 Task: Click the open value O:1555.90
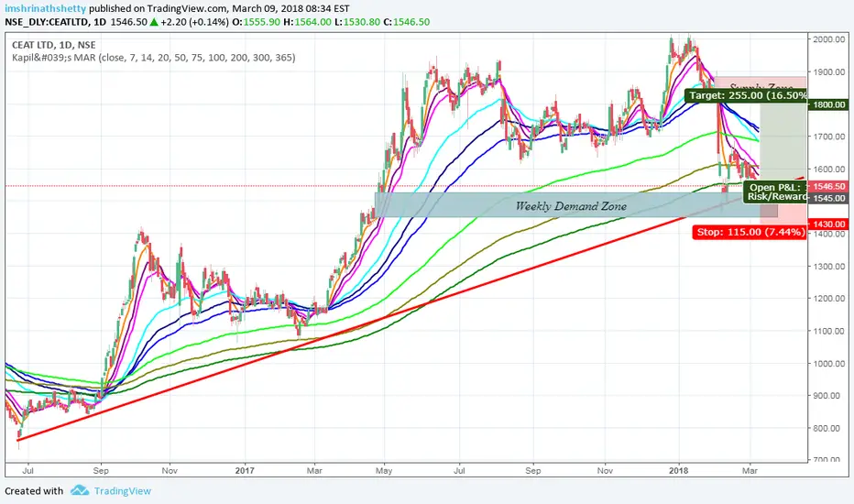(x=256, y=22)
